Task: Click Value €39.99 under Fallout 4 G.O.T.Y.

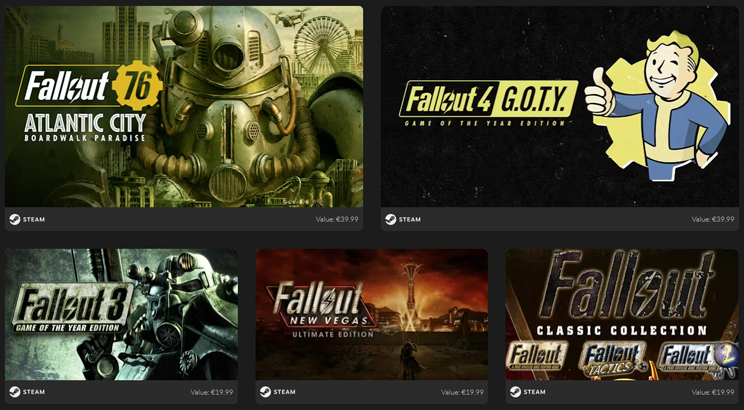Action: (713, 219)
